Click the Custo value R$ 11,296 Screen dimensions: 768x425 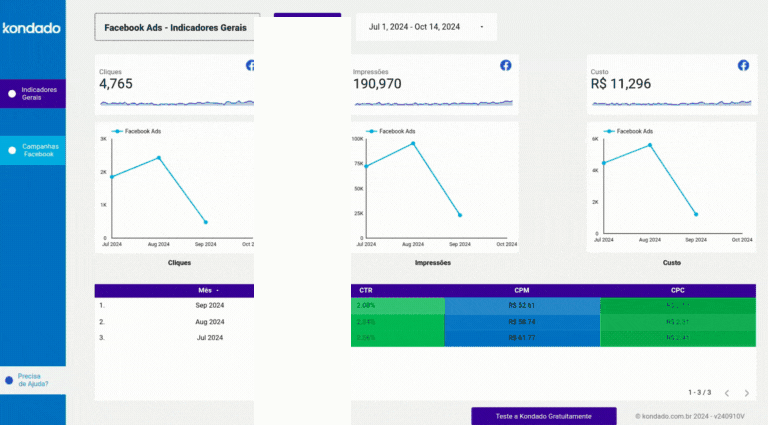(x=621, y=84)
